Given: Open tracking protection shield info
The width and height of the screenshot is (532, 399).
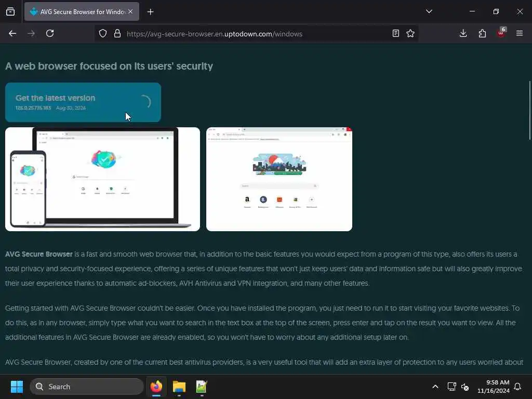Looking at the screenshot, I should 103,33.
